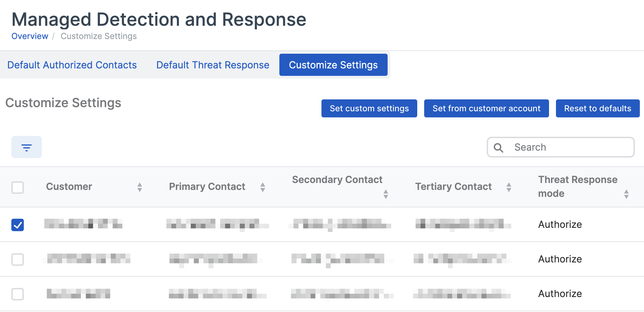
Task: Select the Customize Settings tab
Action: point(333,65)
